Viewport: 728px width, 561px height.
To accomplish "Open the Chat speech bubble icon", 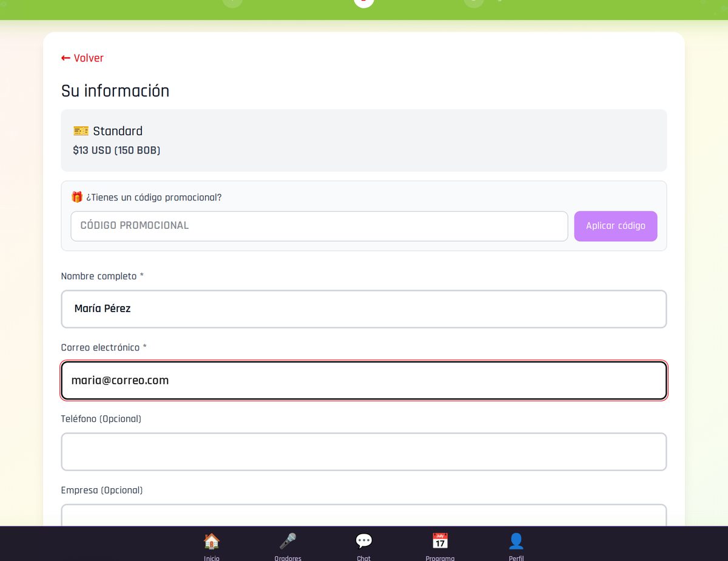I will (364, 541).
